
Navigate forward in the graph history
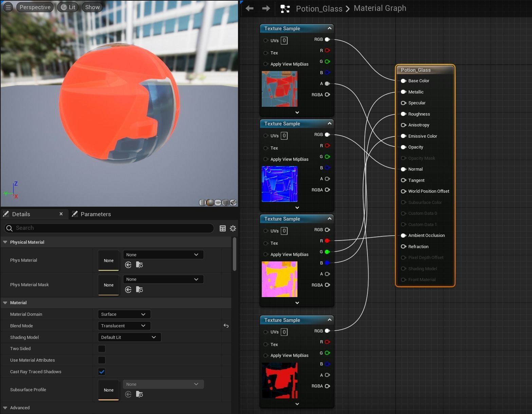tap(266, 8)
